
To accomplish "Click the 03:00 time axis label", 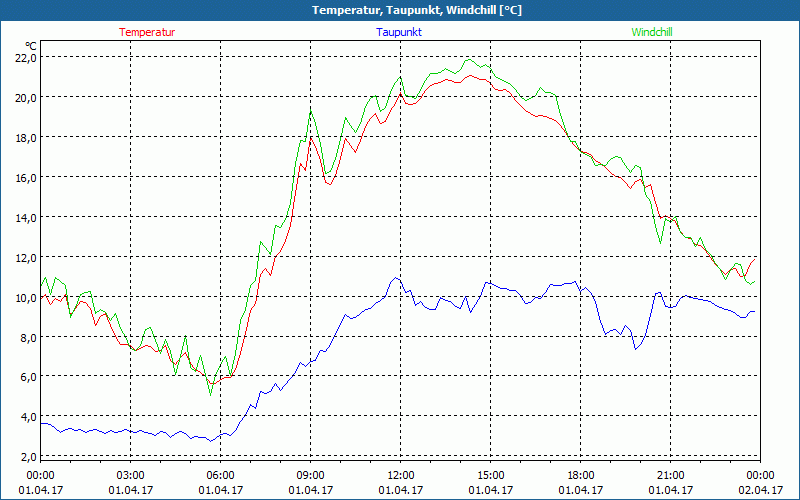I will click(x=131, y=476).
